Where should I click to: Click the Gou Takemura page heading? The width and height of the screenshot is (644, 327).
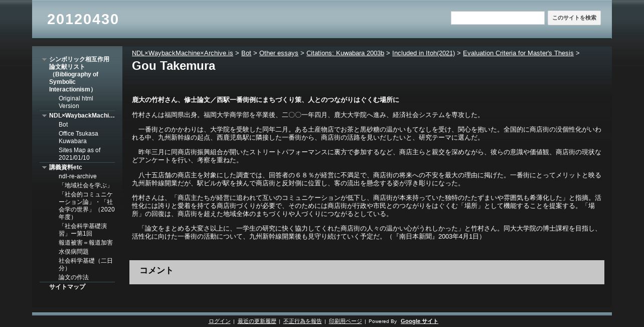pos(174,66)
